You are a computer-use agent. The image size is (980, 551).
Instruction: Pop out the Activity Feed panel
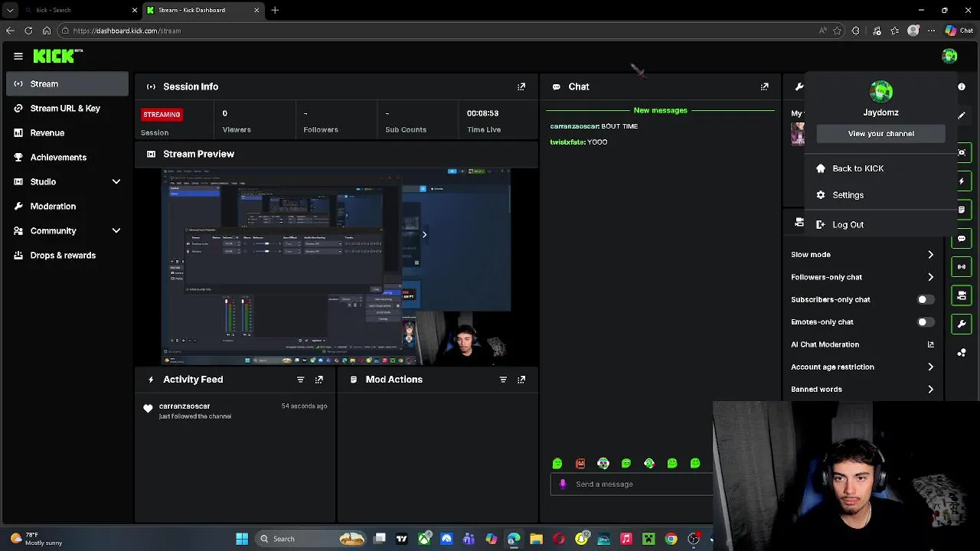click(x=319, y=380)
